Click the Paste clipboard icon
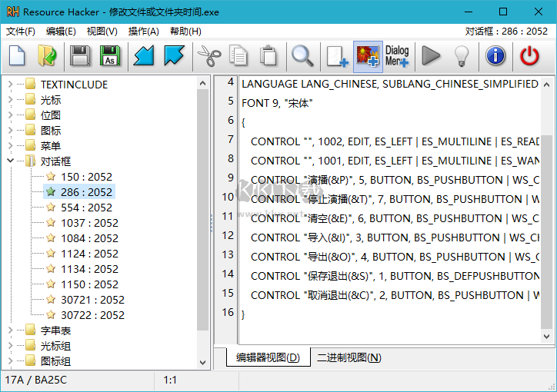The width and height of the screenshot is (557, 392). 268,56
